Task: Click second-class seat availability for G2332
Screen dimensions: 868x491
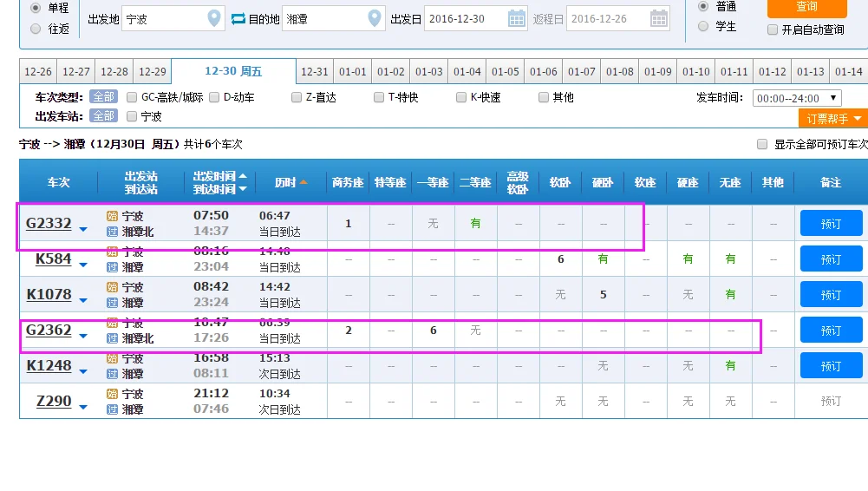Action: click(x=475, y=224)
